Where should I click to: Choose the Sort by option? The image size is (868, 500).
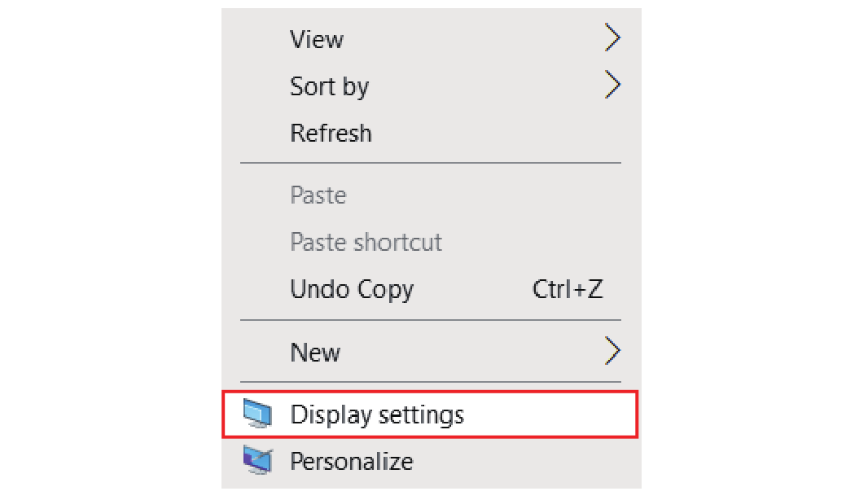click(x=329, y=86)
